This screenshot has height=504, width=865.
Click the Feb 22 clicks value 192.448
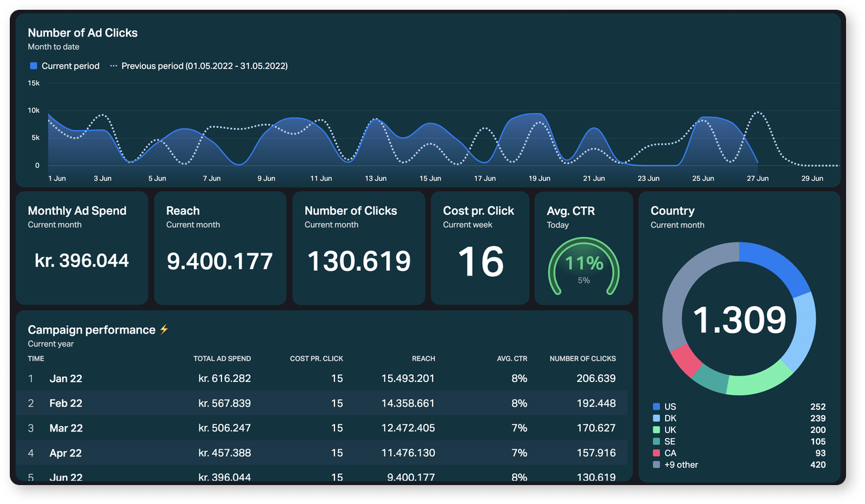click(596, 403)
